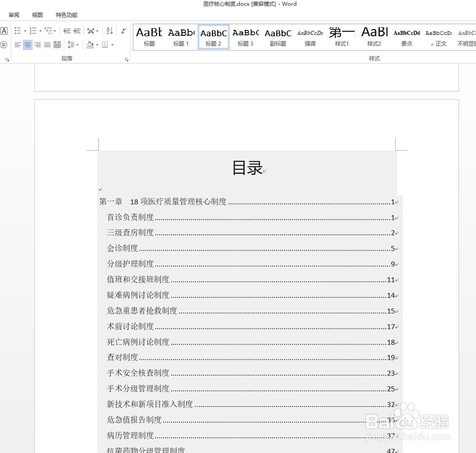476x453 pixels.
Task: Apply the 样式1 style
Action: point(342,37)
